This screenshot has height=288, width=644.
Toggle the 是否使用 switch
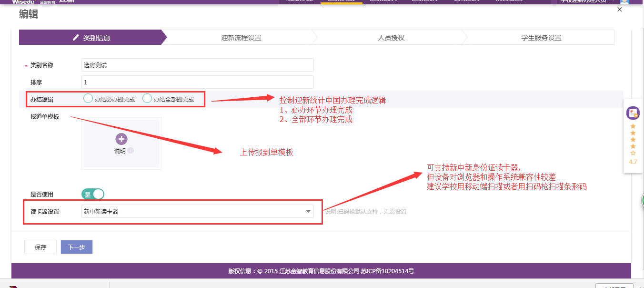click(93, 194)
